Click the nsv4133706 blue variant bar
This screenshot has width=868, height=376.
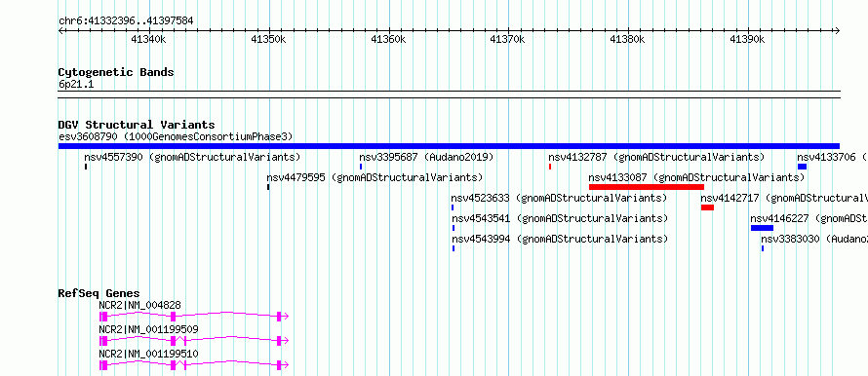802,167
